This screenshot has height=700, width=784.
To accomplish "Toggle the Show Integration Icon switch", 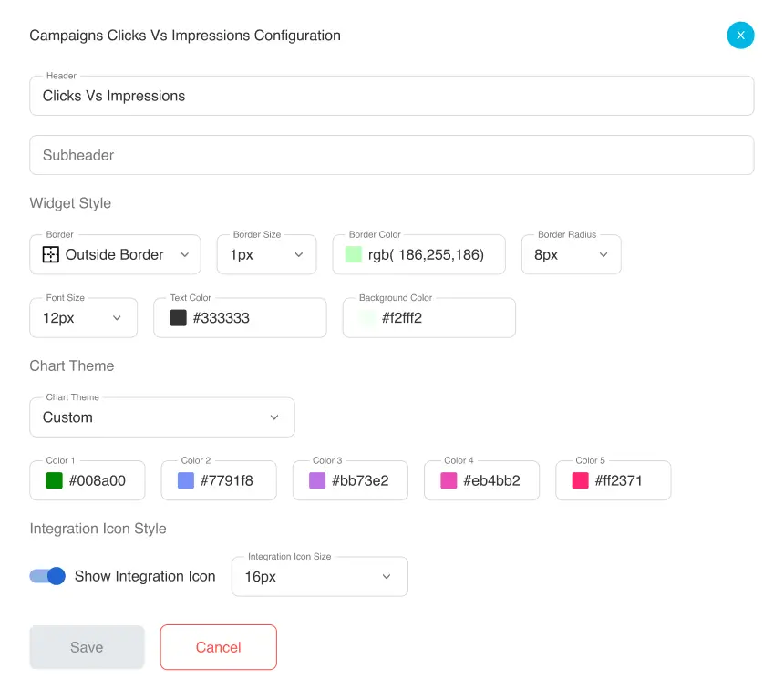I will point(47,576).
